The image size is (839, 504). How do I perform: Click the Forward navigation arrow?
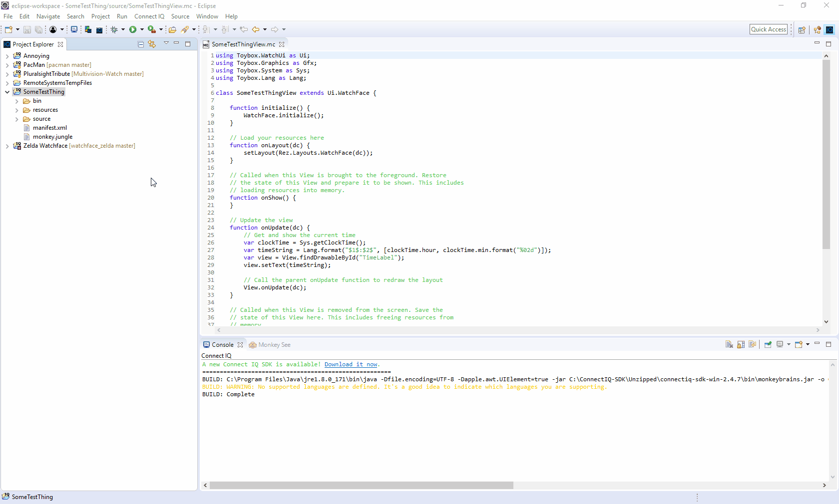point(275,29)
